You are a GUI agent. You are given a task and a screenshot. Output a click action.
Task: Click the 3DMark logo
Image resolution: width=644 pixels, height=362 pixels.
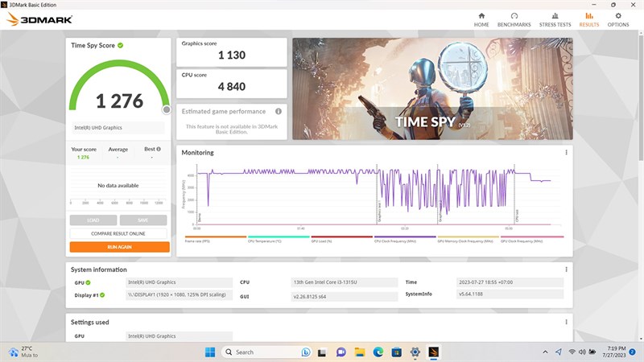point(39,19)
